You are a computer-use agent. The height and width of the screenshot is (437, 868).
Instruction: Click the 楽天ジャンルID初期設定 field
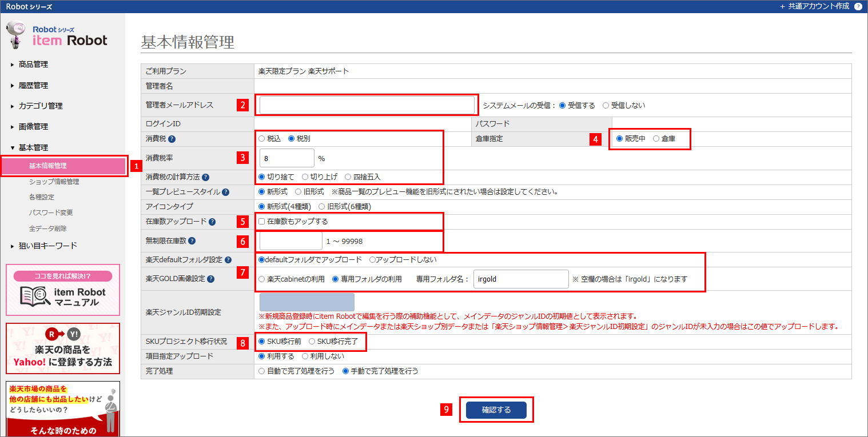(307, 302)
